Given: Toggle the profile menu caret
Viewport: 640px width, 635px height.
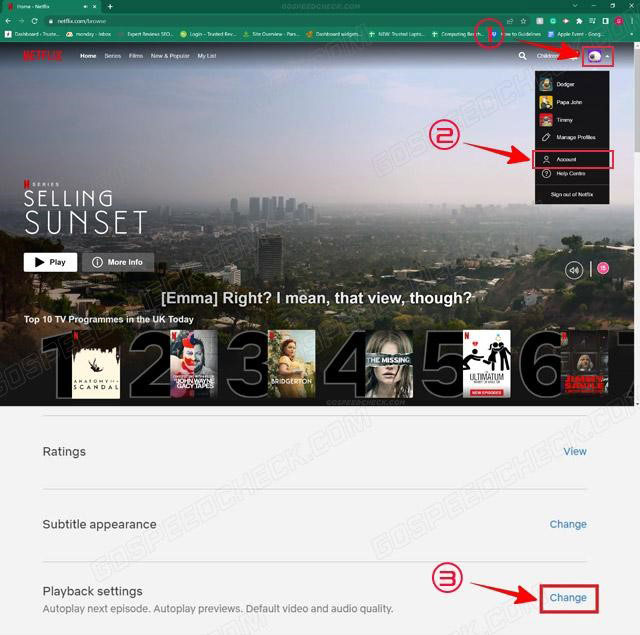Looking at the screenshot, I should [x=607, y=56].
